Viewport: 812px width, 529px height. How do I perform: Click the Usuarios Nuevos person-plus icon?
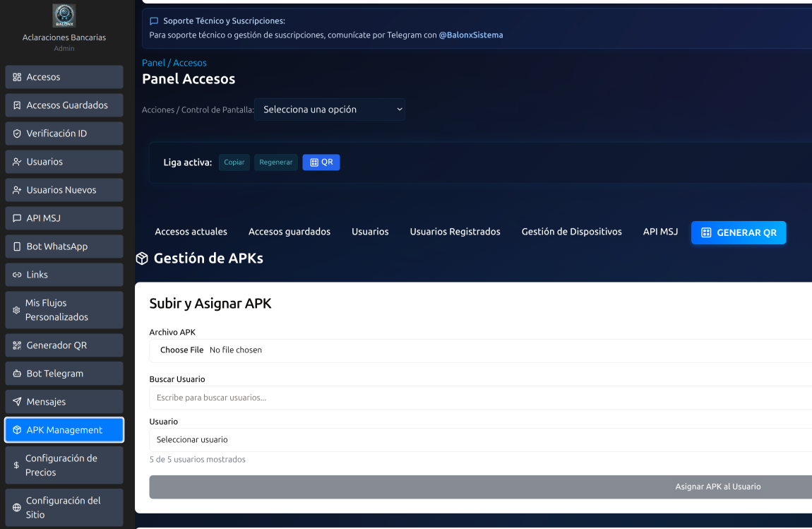tap(17, 190)
